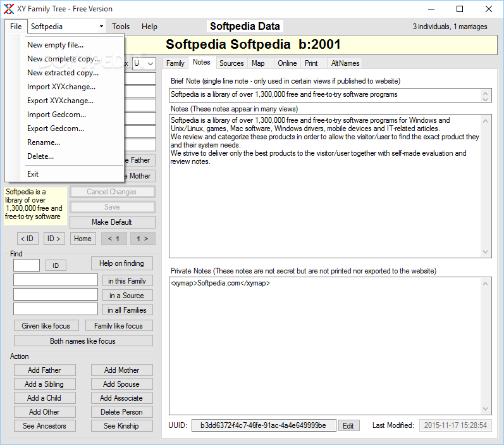504x445 pixels.
Task: Select New complete copy... menu entry
Action: pyautogui.click(x=64, y=59)
